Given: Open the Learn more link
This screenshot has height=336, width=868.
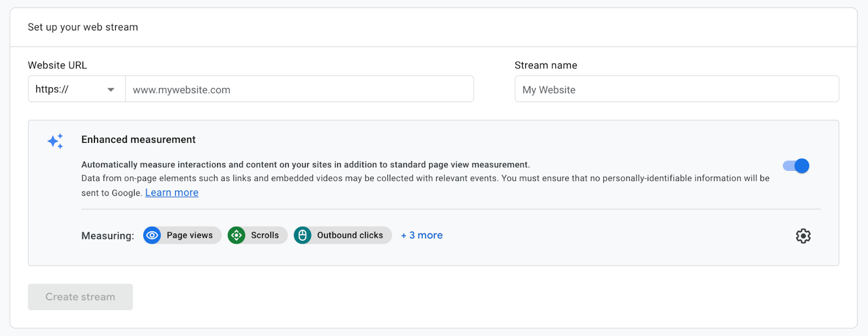Looking at the screenshot, I should [171, 193].
